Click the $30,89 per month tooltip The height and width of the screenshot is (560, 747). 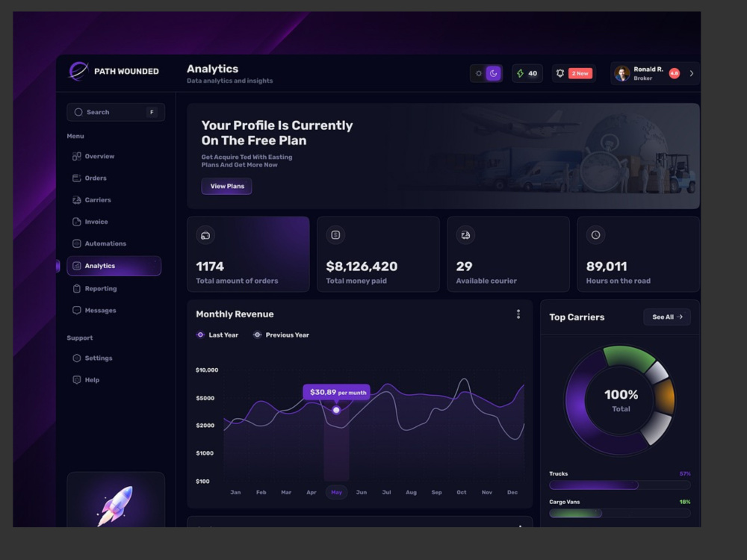coord(337,393)
